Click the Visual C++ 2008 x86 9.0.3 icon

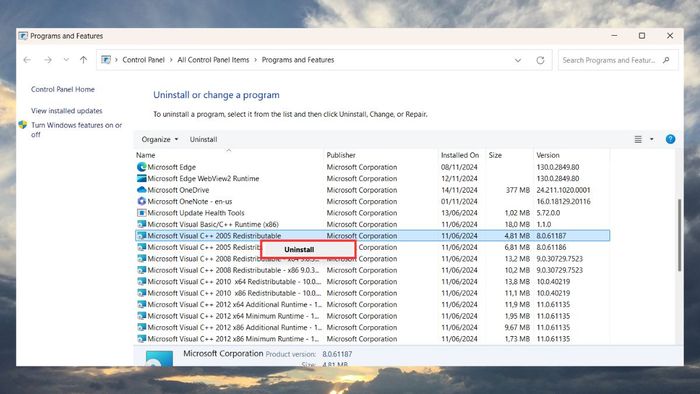tap(142, 270)
